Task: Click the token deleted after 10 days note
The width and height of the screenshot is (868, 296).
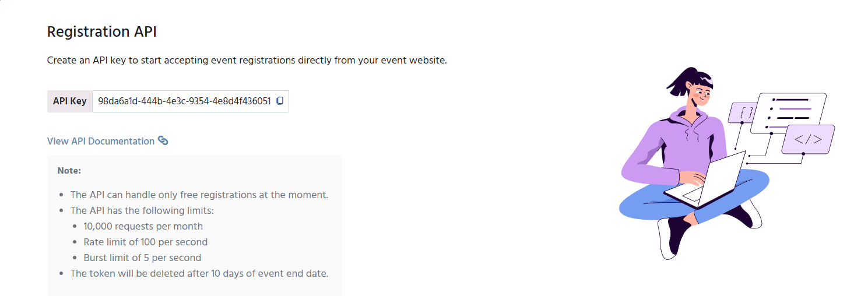Action: pyautogui.click(x=199, y=273)
